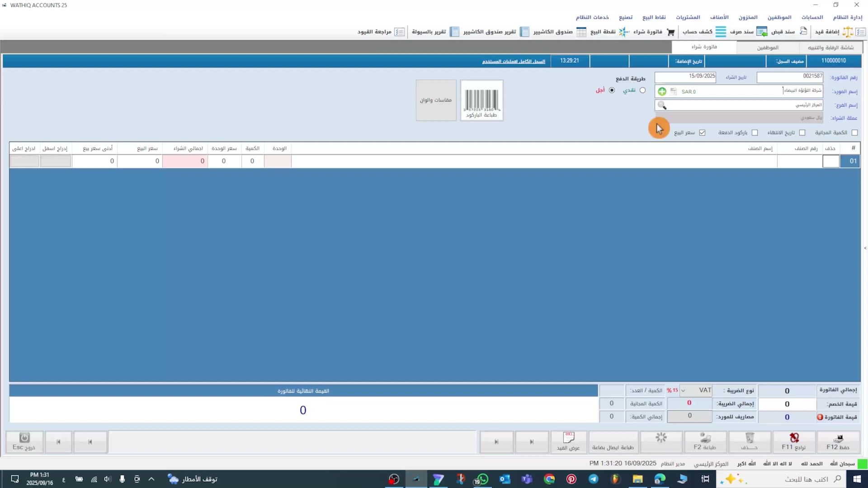868x488 pixels.
Task: Click the حذف delete trash button
Action: (x=750, y=441)
